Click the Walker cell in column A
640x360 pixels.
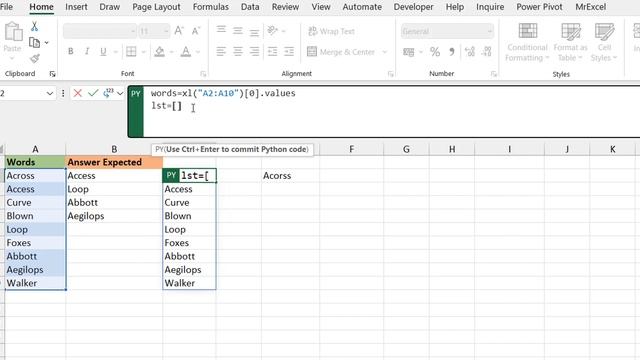click(35, 283)
